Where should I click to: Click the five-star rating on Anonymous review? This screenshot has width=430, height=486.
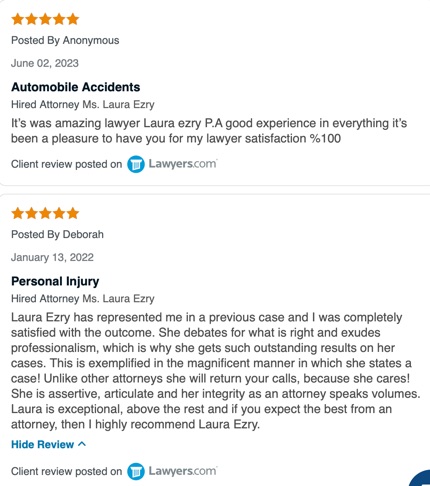pyautogui.click(x=45, y=19)
